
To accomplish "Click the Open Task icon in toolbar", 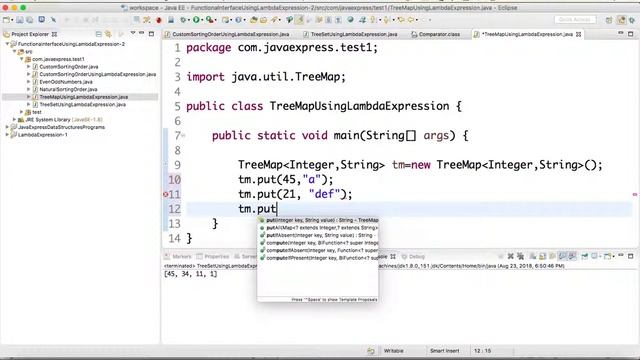I will click(x=263, y=20).
